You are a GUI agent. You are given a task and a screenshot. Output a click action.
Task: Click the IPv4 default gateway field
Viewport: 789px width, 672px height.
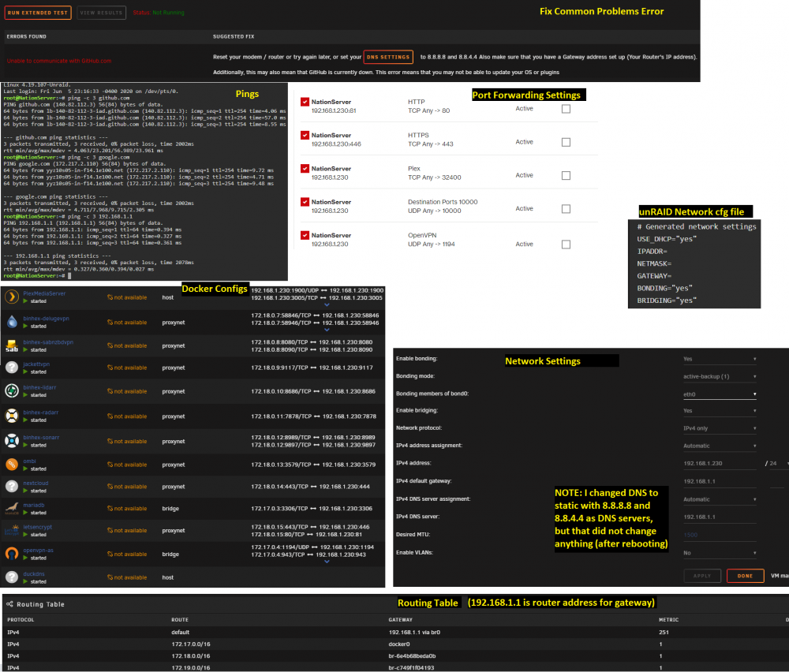click(720, 481)
